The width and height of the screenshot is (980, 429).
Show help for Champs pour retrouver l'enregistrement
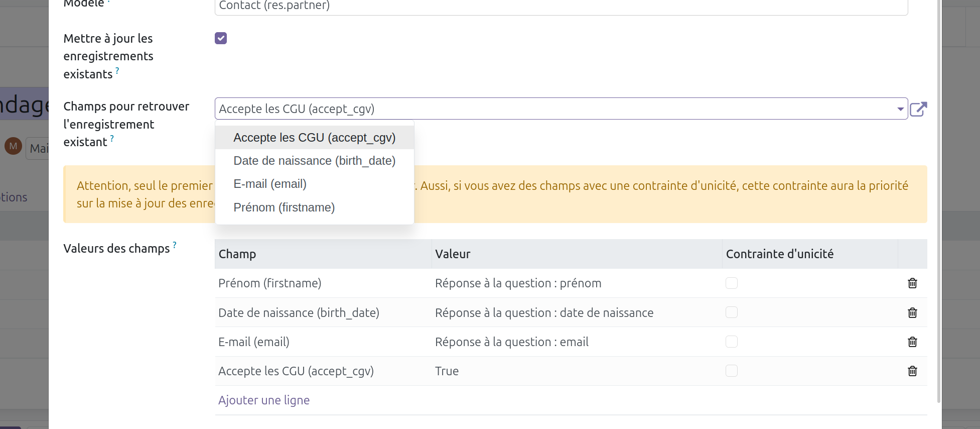coord(112,138)
